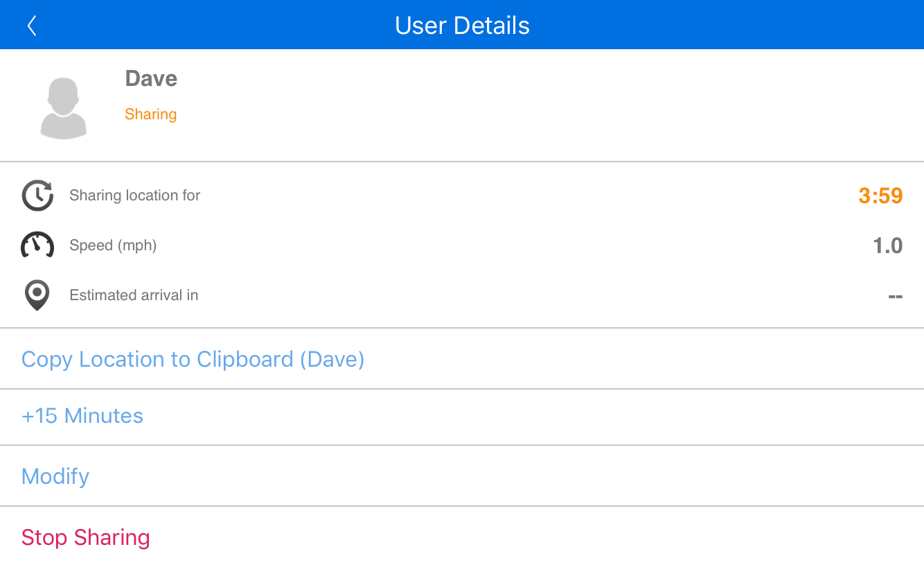This screenshot has height=565, width=924.
Task: Tap Dave's profile avatar placeholder
Action: (x=64, y=108)
